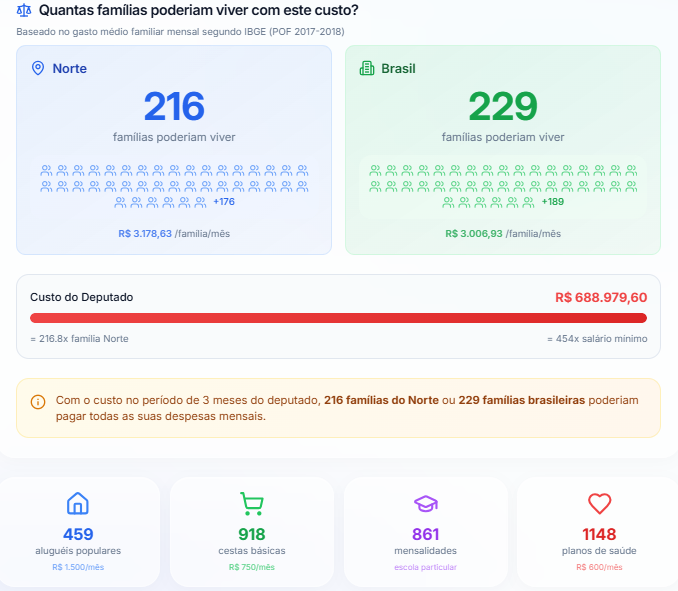Click the blue house icon for aluguéis populares
Screen dimensions: 678x591
point(78,503)
